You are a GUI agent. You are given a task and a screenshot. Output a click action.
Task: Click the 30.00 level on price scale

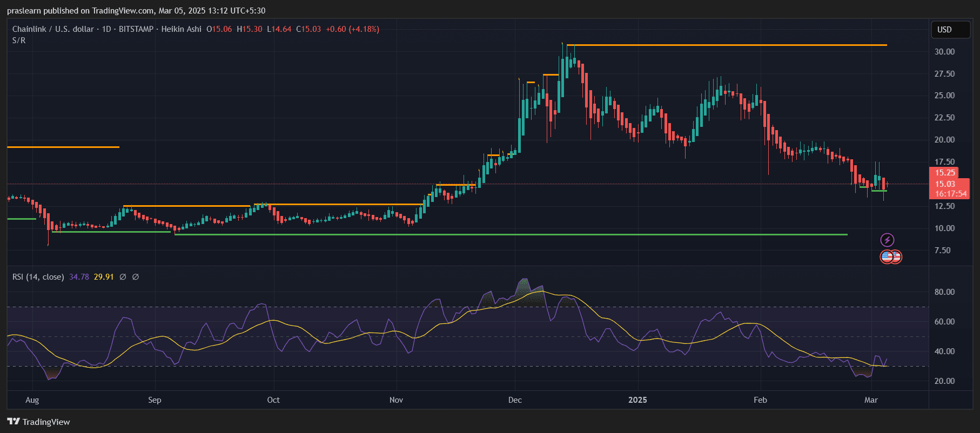[x=944, y=52]
